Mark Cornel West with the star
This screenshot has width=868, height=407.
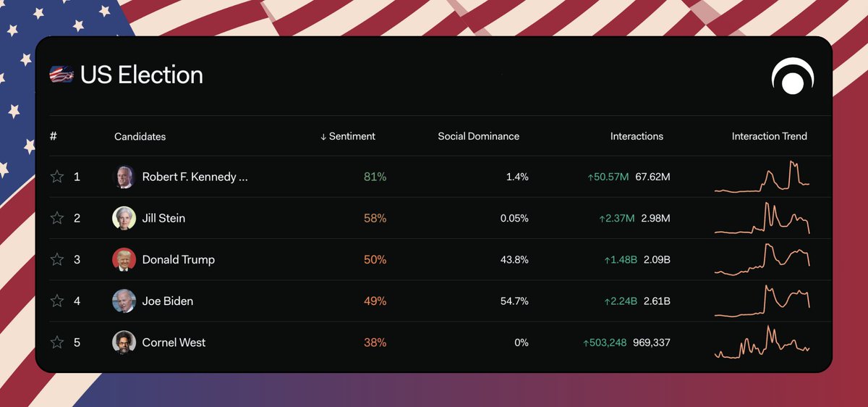pos(57,342)
